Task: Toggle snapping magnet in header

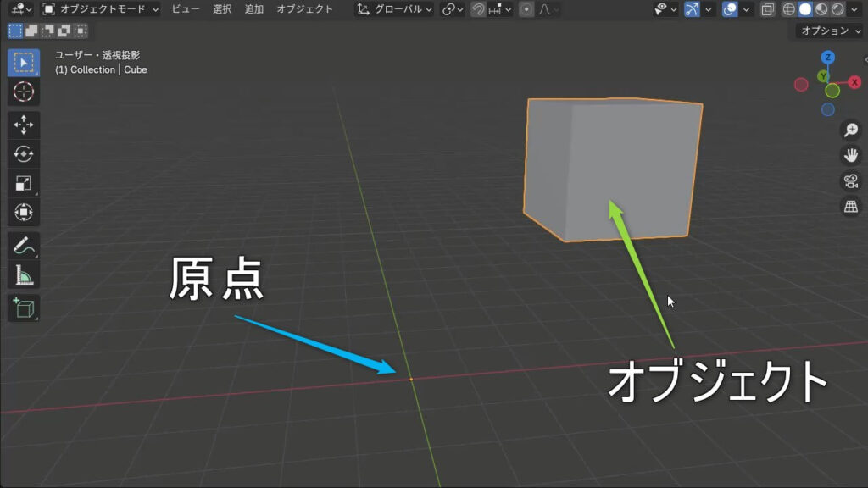Action: (x=478, y=9)
